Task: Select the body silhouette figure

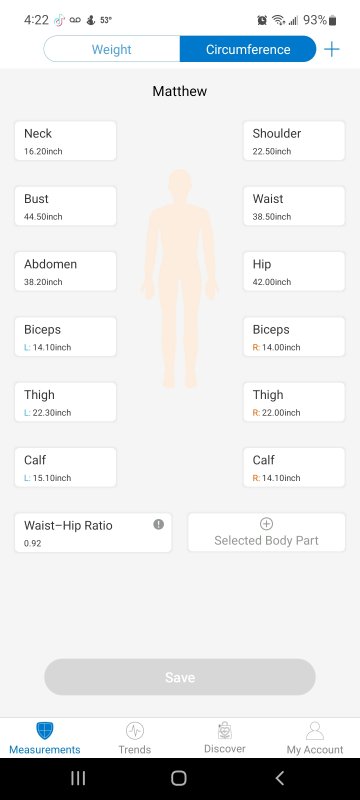Action: (x=179, y=279)
